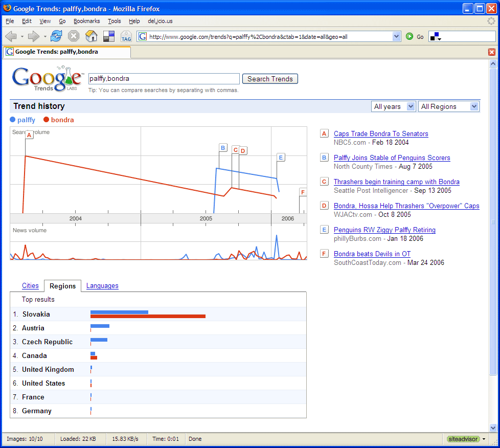Viewport: 500px width, 448px height.
Task: Stop loading with the stop icon
Action: point(74,36)
